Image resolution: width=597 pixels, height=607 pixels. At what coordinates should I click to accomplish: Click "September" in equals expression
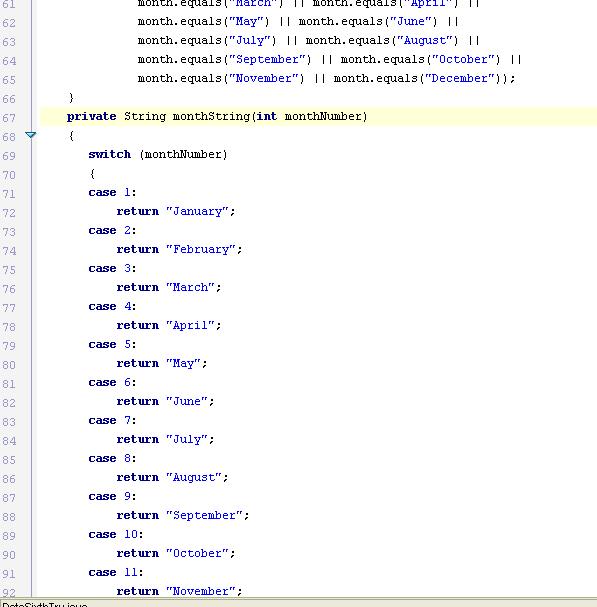[x=268, y=59]
